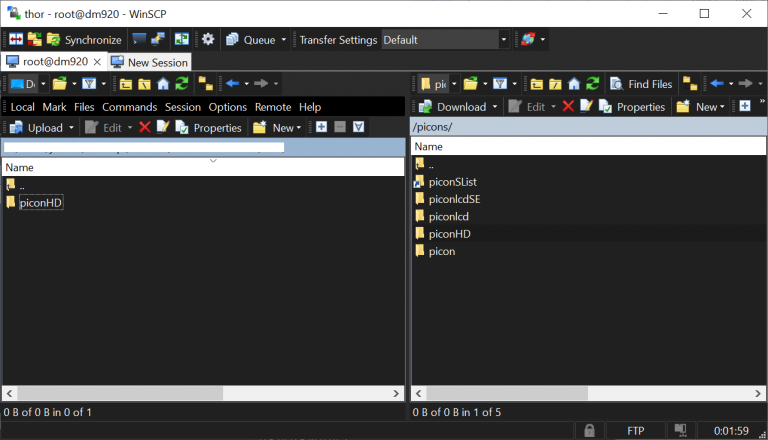Open session in PuTTY icon
Viewport: 768px width, 440px height.
[158, 40]
